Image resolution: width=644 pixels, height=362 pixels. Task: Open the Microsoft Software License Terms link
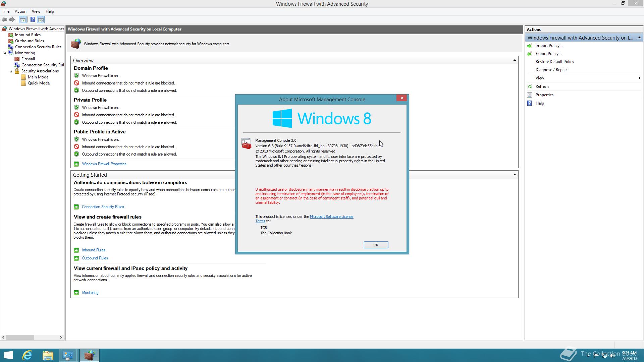point(331,217)
